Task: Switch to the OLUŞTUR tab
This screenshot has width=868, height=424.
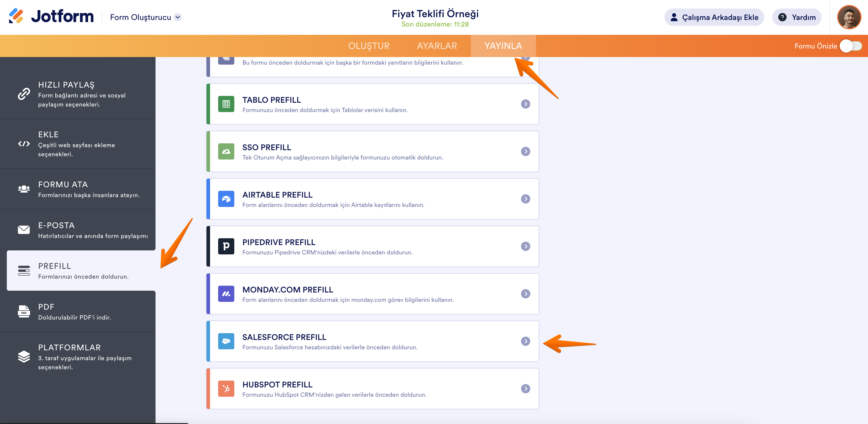Action: coord(369,46)
